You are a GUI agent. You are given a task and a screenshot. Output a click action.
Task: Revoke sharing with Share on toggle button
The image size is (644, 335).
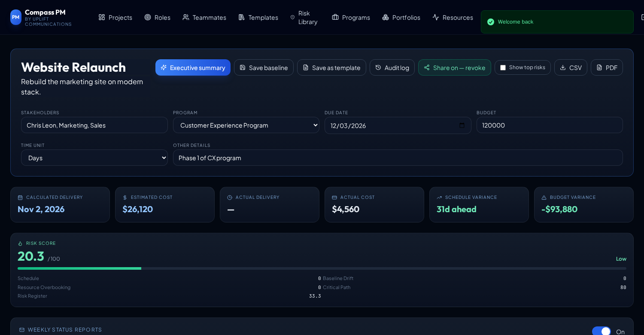(455, 67)
